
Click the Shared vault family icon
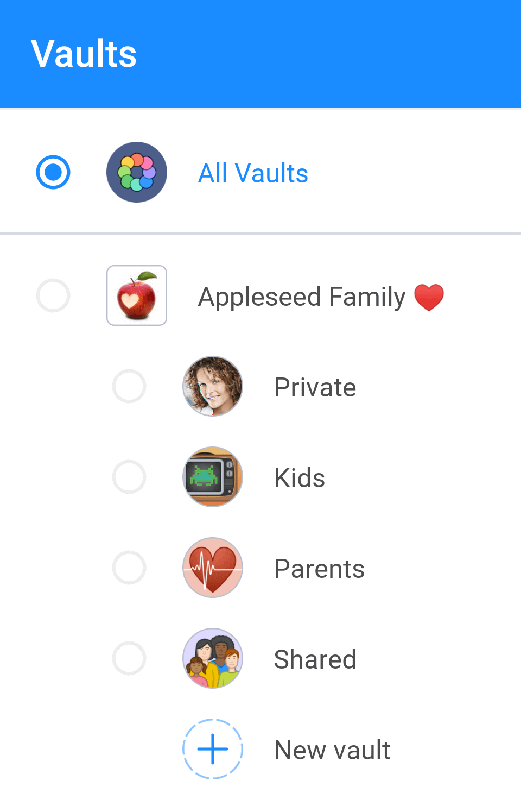pos(213,658)
